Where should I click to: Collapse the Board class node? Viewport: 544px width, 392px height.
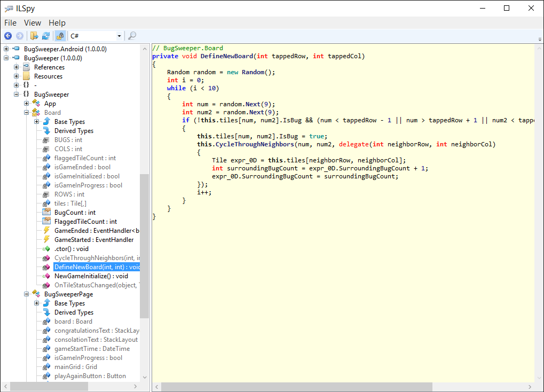[26, 113]
